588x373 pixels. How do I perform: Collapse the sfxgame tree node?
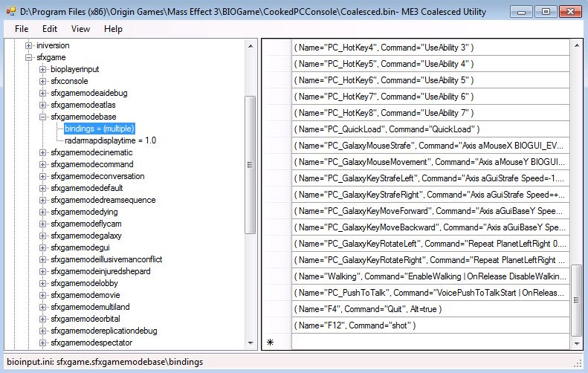click(30, 57)
